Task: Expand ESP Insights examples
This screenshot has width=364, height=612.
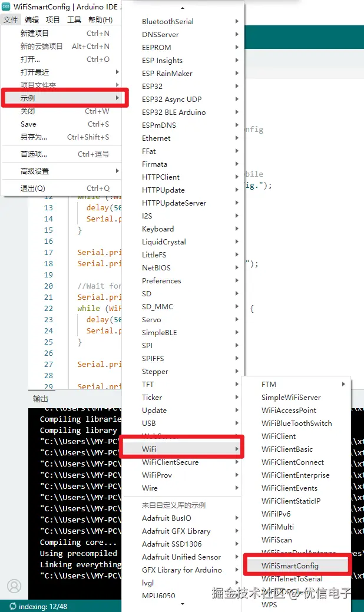Action: [183, 60]
